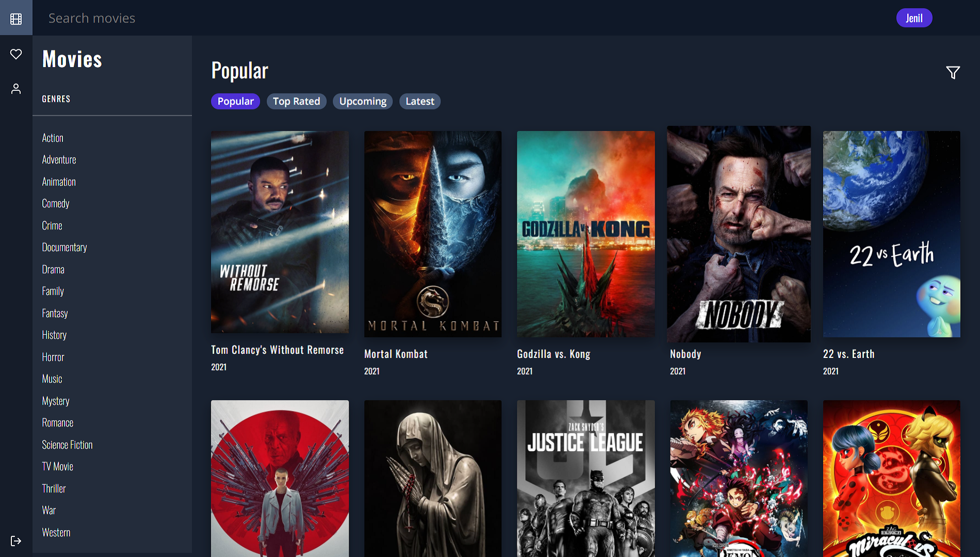The height and width of the screenshot is (557, 980).
Task: Click the Jenil account button
Action: coord(914,18)
